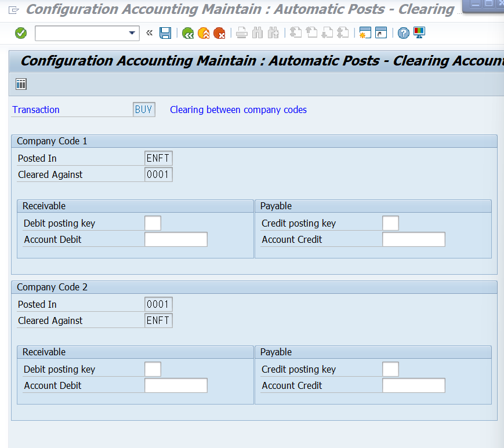Create a new session window icon
Screen dimensions: 504x448
point(365,33)
